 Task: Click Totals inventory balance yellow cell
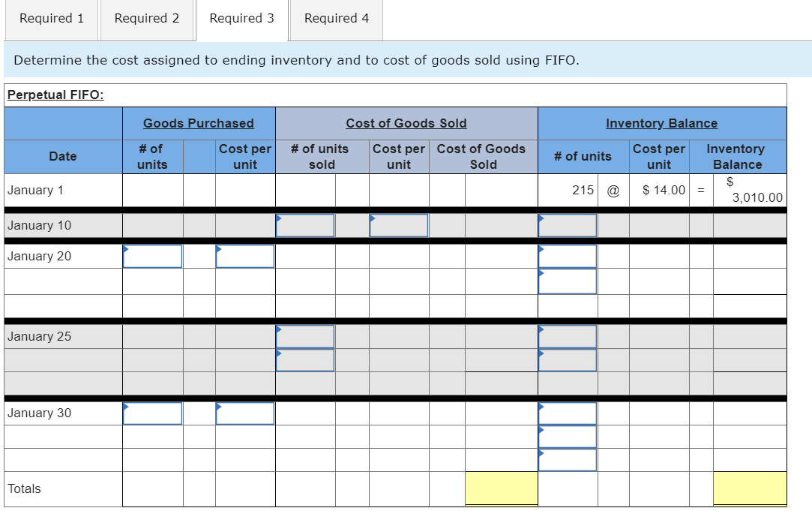click(750, 488)
